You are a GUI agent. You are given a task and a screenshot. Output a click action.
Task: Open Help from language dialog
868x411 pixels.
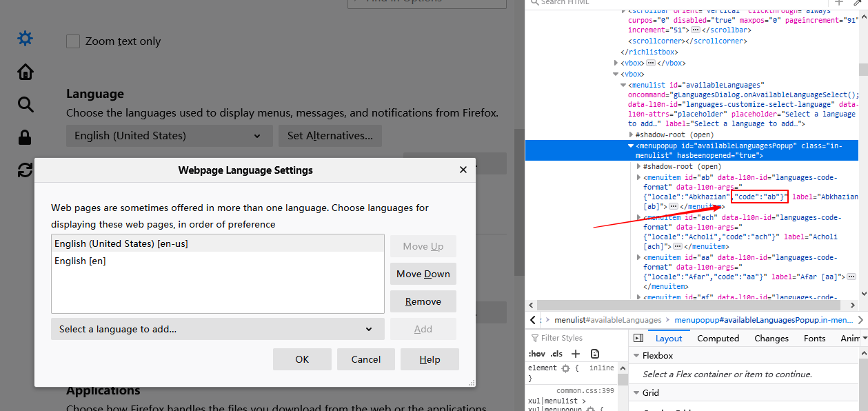430,359
